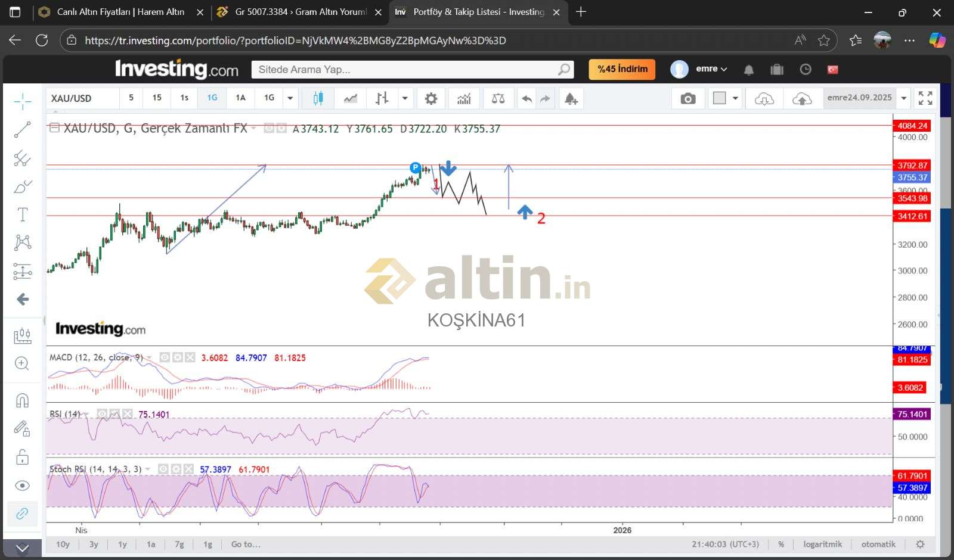This screenshot has width=954, height=560.
Task: Click the %45 İndirim offer button
Action: (622, 69)
